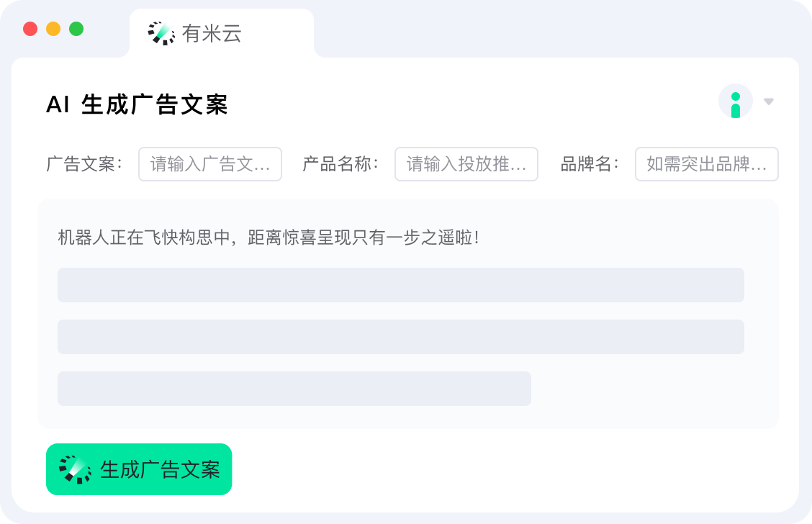Select the 有米云 browser tab
812x524 pixels.
point(222,33)
